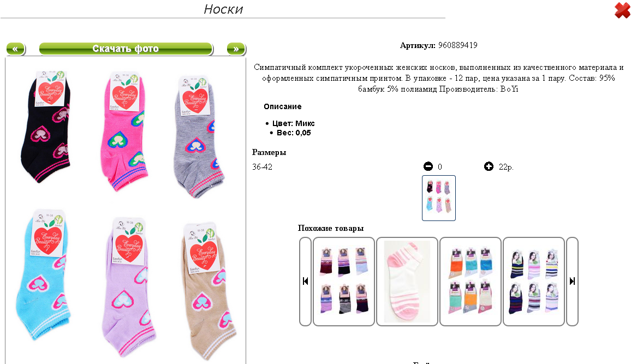
Task: Click the article number 960889419
Action: pyautogui.click(x=457, y=45)
